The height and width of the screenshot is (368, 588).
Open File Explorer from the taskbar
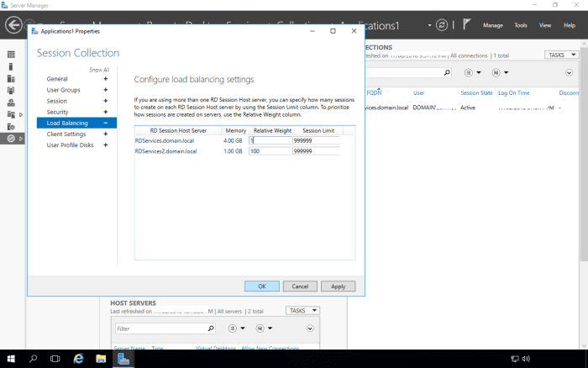[101, 359]
